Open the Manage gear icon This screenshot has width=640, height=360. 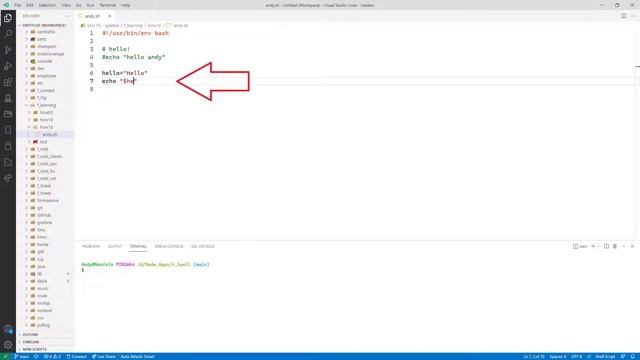pos(8,345)
